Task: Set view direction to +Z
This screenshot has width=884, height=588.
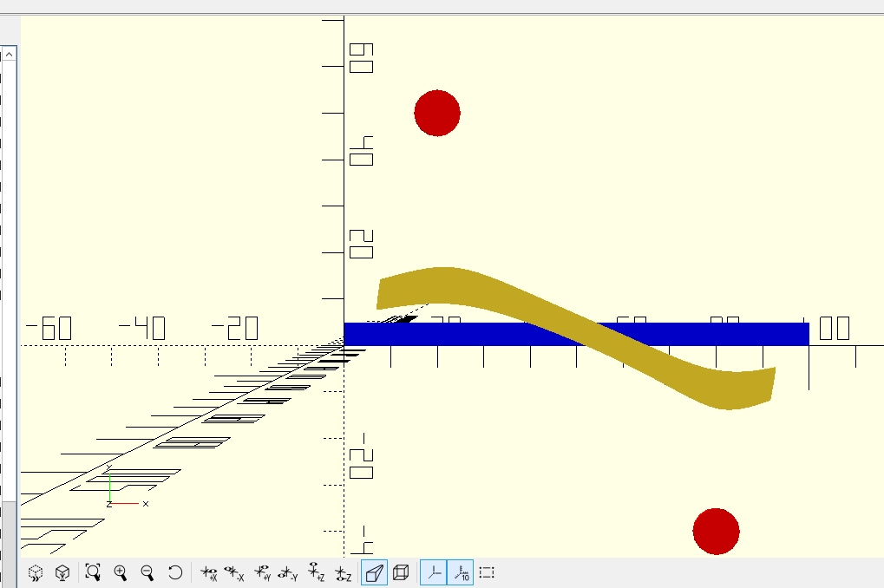Action: pyautogui.click(x=317, y=572)
